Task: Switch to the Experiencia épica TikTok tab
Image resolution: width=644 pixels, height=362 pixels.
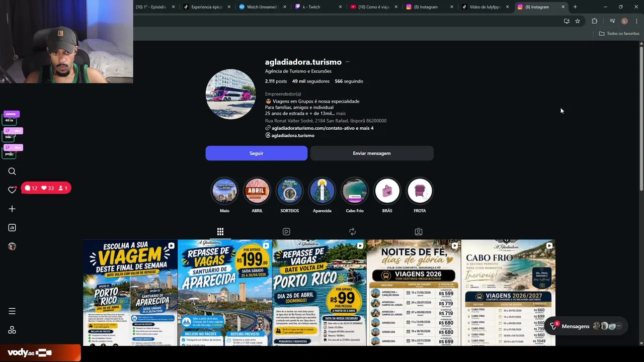Action: [206, 7]
